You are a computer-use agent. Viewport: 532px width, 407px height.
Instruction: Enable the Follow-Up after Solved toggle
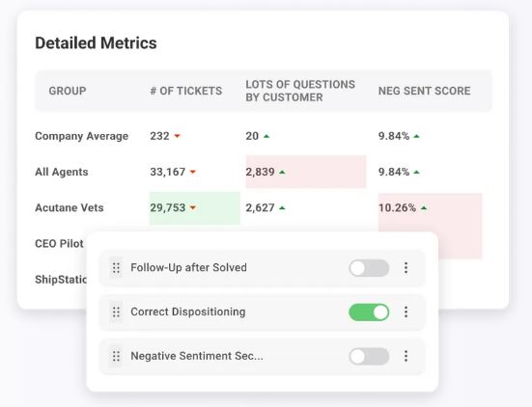coord(369,268)
